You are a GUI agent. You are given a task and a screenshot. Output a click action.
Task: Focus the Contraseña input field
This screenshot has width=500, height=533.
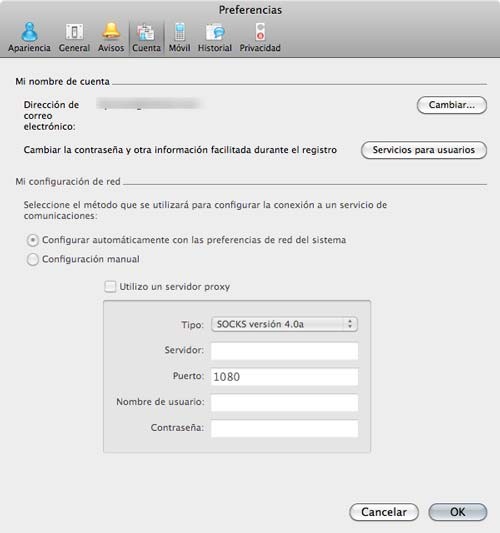[x=284, y=428]
